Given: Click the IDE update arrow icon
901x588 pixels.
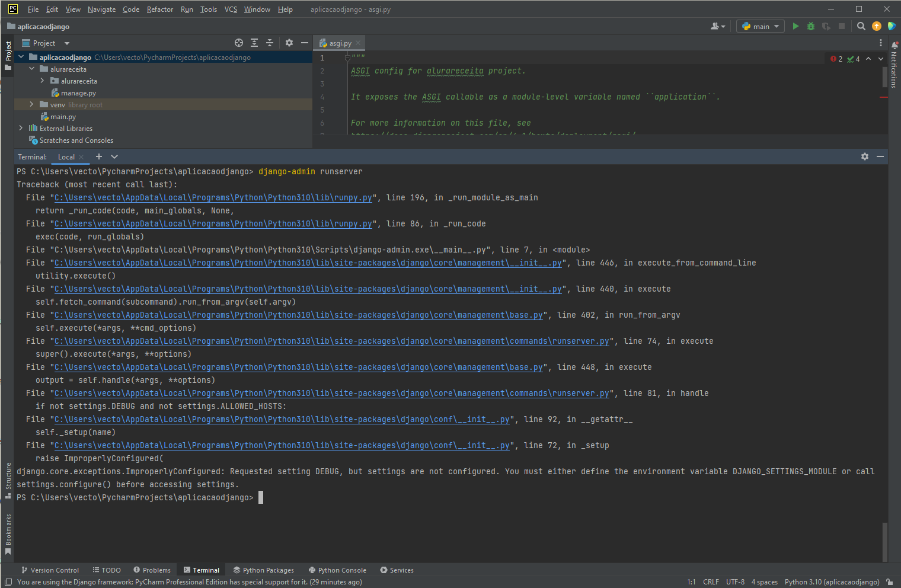Looking at the screenshot, I should tap(877, 26).
